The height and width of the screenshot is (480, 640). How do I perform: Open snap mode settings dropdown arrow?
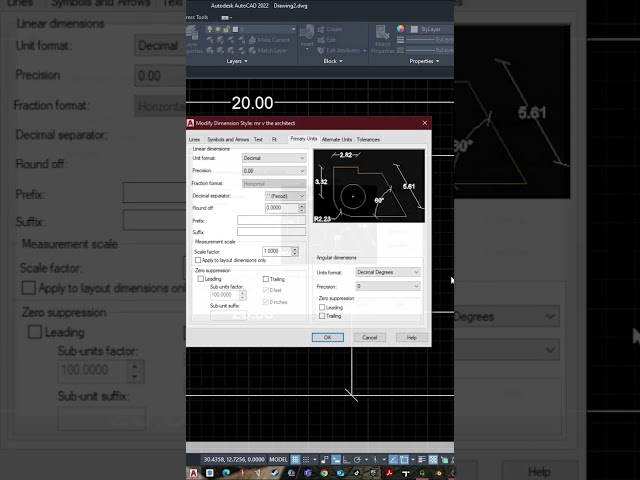point(315,460)
